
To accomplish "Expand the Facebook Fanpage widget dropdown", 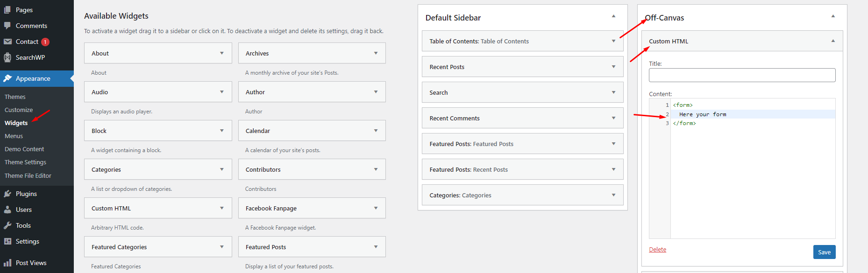I will click(x=376, y=208).
